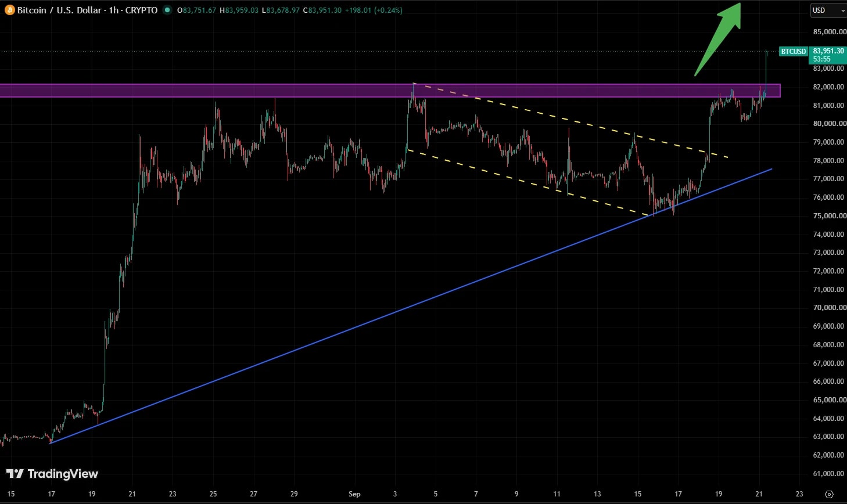Click the low value L83,678.97
Viewport: 847px width, 504px height.
[281, 10]
